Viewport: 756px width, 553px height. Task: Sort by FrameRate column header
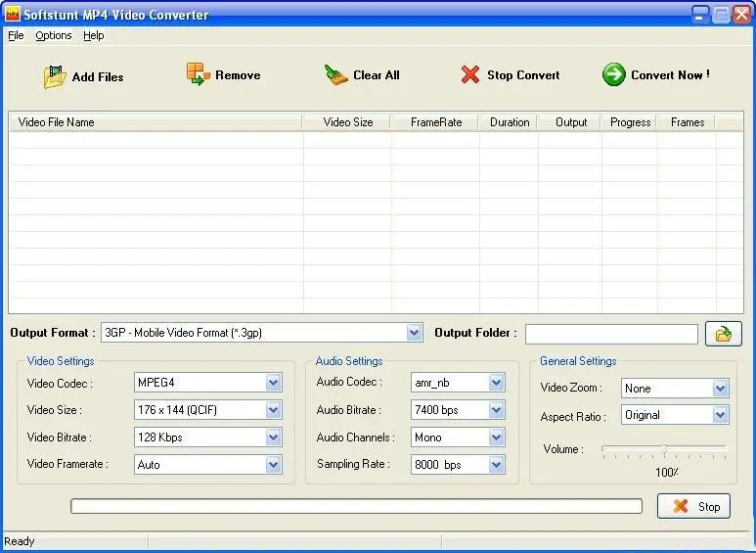coord(434,122)
